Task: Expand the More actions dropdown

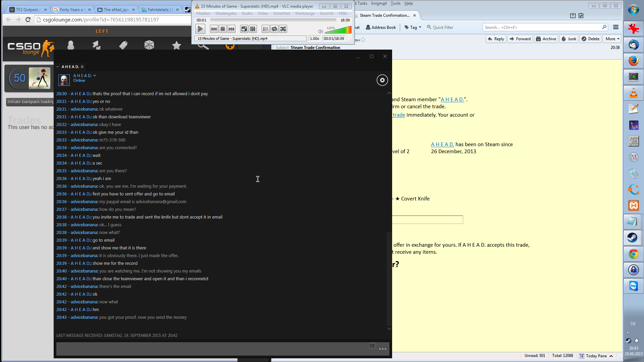Action: pyautogui.click(x=612, y=39)
